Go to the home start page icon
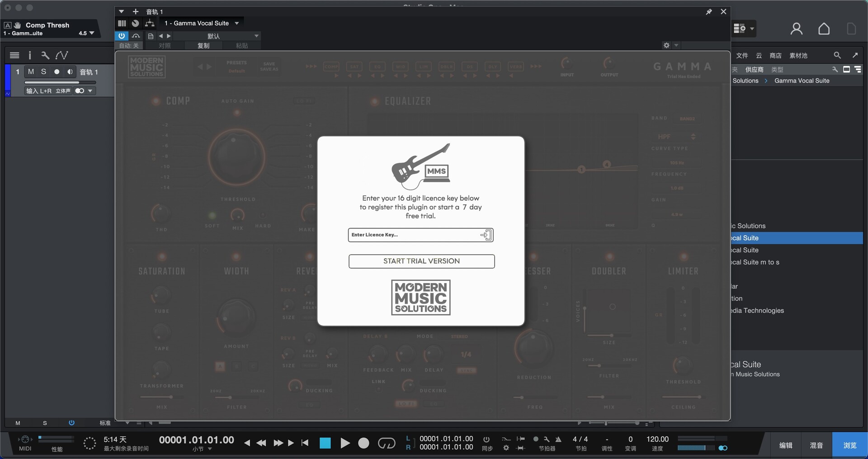Viewport: 868px width, 459px height. pyautogui.click(x=824, y=29)
